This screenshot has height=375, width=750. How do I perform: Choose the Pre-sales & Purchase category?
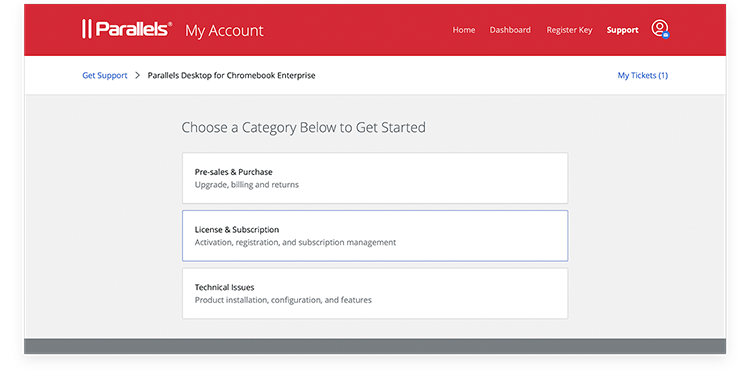pyautogui.click(x=375, y=178)
